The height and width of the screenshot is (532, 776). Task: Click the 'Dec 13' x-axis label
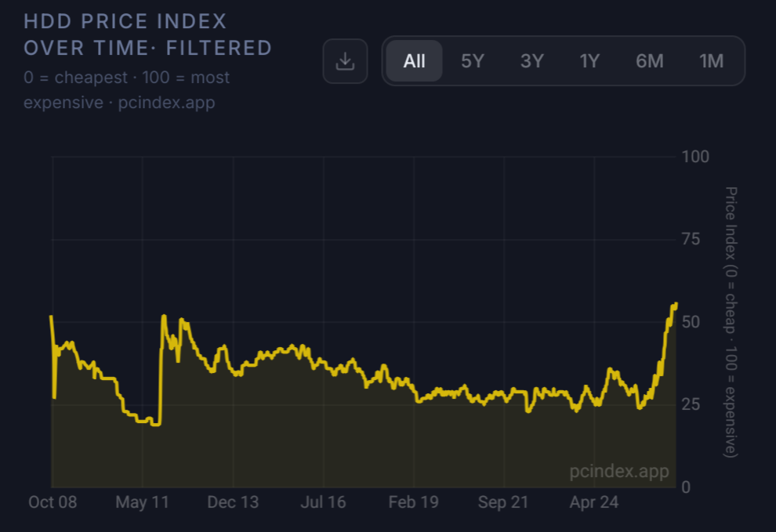click(233, 502)
